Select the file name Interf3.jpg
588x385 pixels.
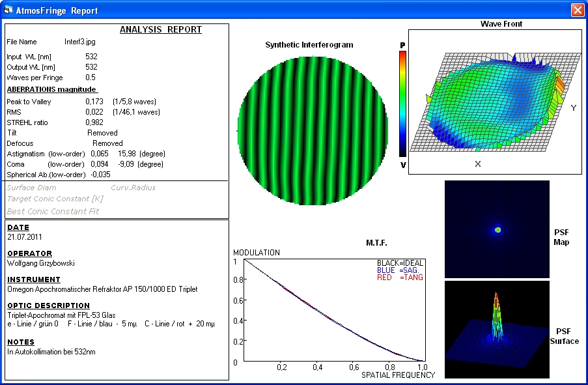point(79,42)
